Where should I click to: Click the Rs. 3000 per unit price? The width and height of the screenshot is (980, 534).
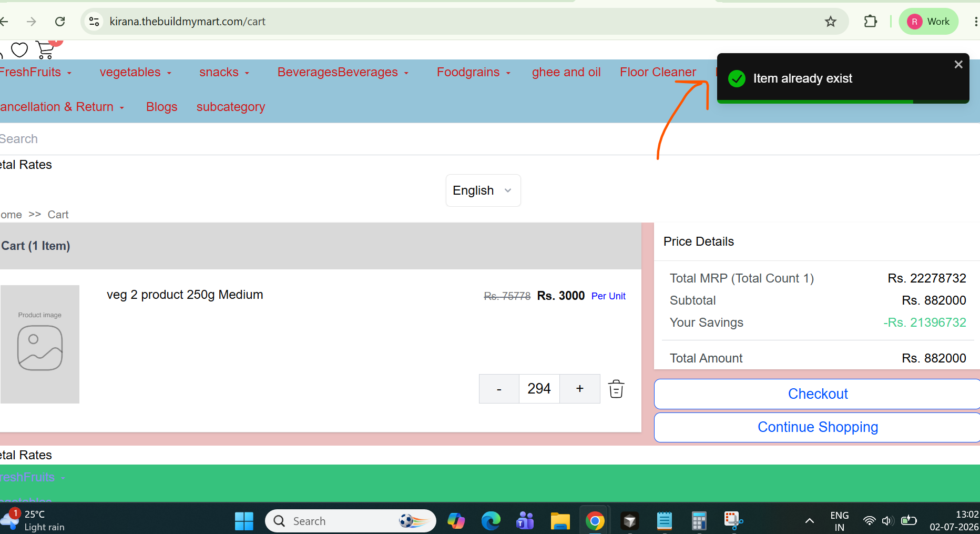coord(561,296)
